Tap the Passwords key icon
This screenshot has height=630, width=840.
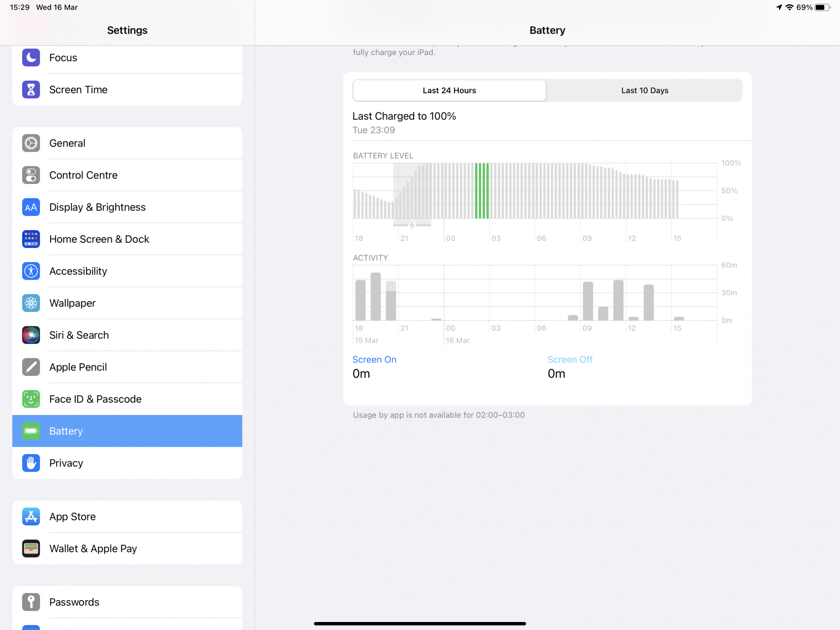point(31,602)
